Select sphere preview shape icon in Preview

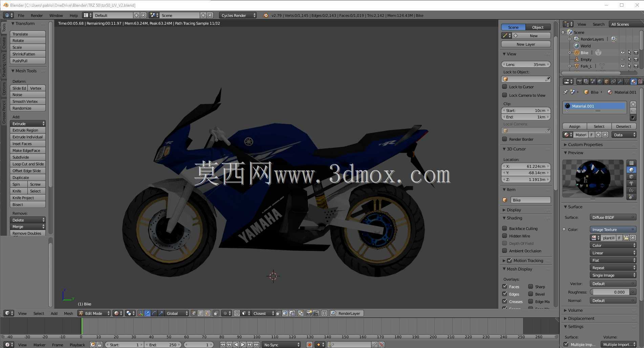(631, 170)
